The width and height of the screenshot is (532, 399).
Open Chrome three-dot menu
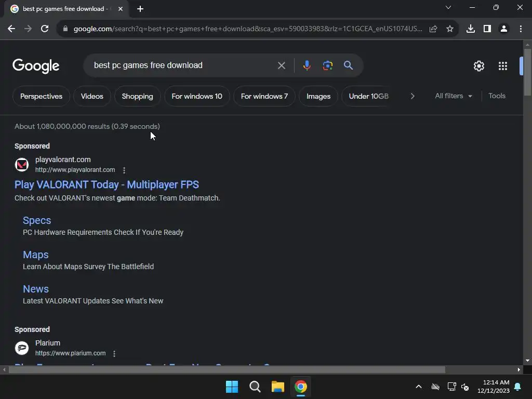click(x=521, y=29)
